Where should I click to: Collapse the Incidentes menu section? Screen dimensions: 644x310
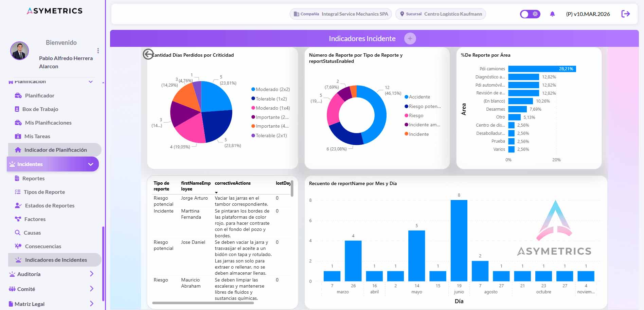pyautogui.click(x=91, y=164)
